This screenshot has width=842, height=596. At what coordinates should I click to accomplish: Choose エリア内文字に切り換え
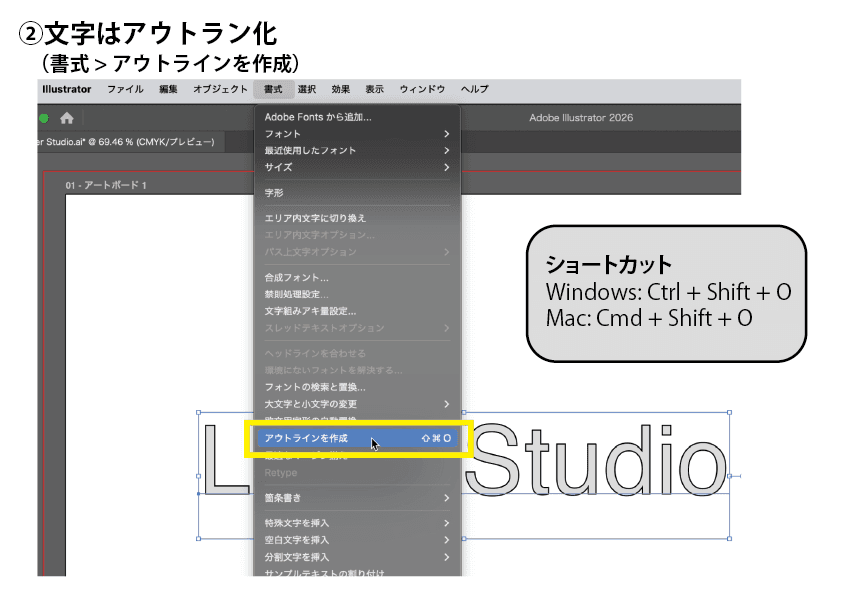pyautogui.click(x=357, y=218)
